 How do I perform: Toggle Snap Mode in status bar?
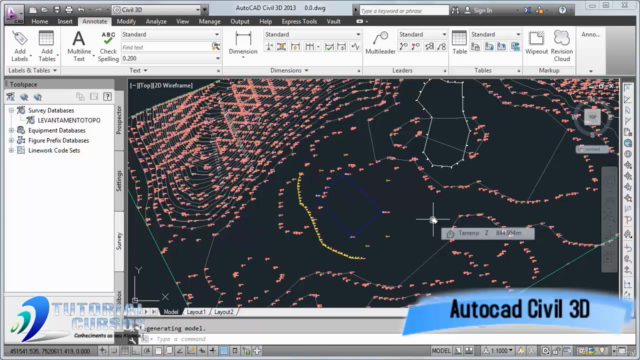click(x=114, y=351)
